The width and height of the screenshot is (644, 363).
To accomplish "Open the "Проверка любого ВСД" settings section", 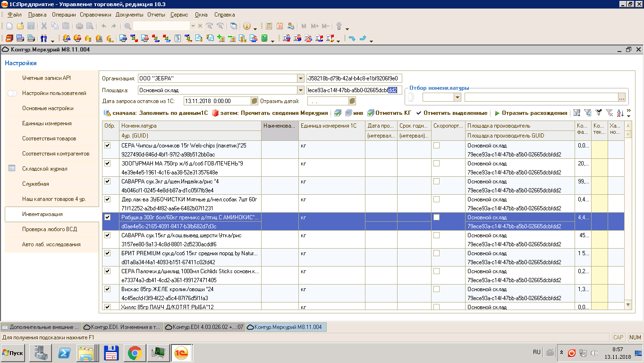I will click(50, 229).
